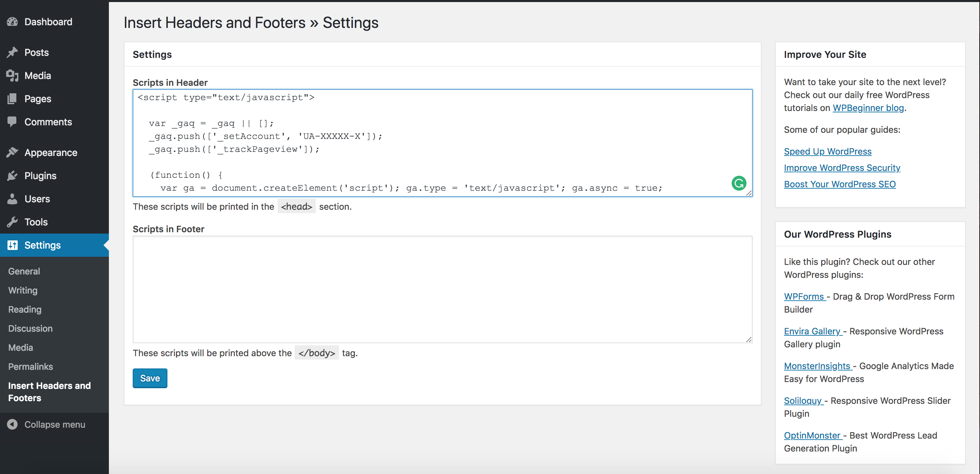Click the Plugins plug icon
Image resolution: width=980 pixels, height=474 pixels.
(x=12, y=175)
